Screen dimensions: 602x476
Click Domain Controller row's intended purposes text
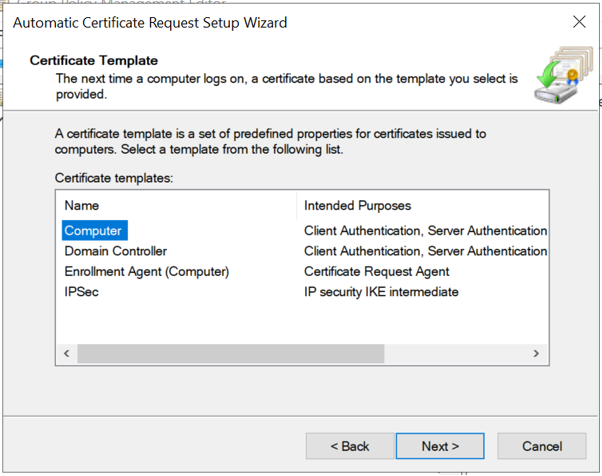425,251
